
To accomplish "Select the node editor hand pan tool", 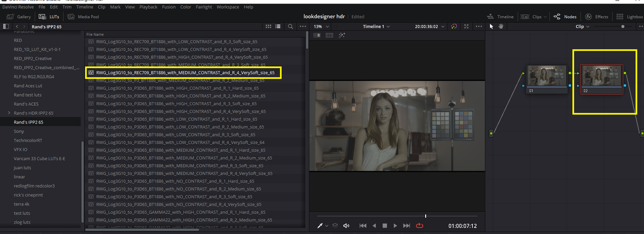I will pos(501,26).
